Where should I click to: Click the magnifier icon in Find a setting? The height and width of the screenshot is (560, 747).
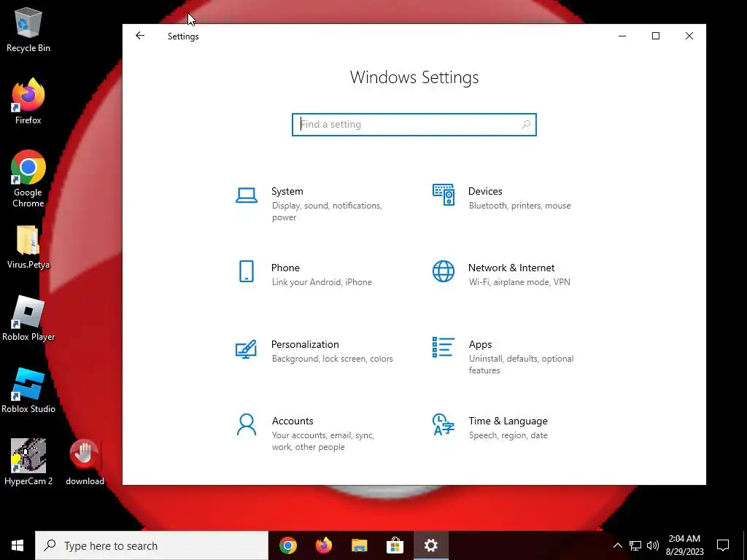click(526, 124)
